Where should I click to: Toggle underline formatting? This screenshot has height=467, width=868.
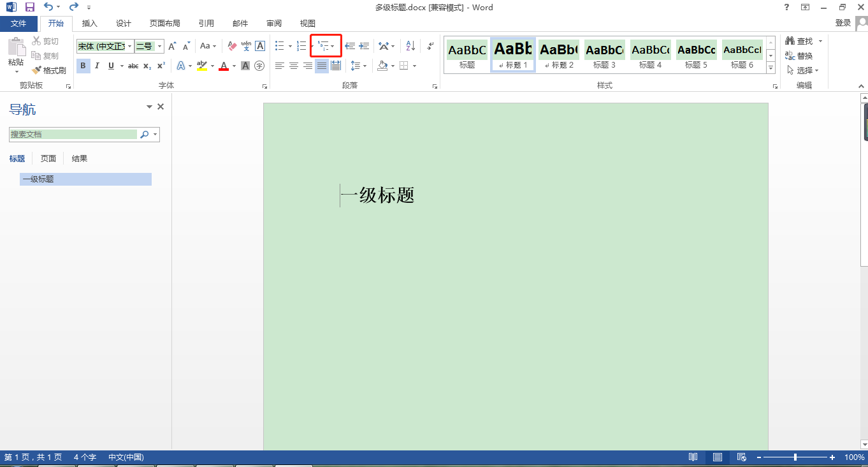tap(112, 66)
